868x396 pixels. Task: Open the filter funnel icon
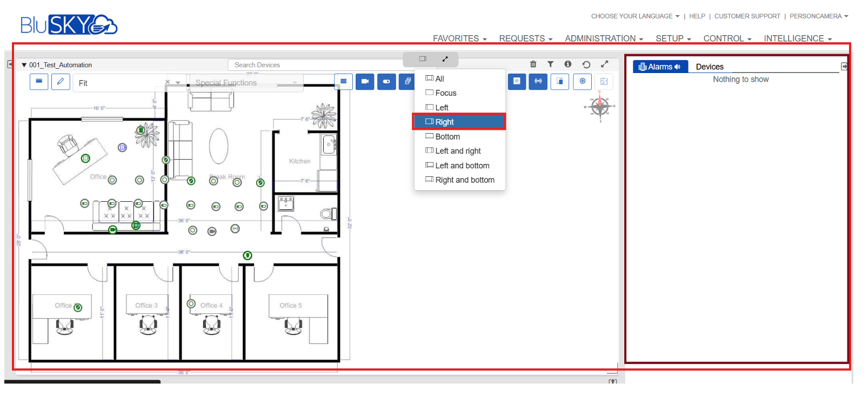point(550,64)
